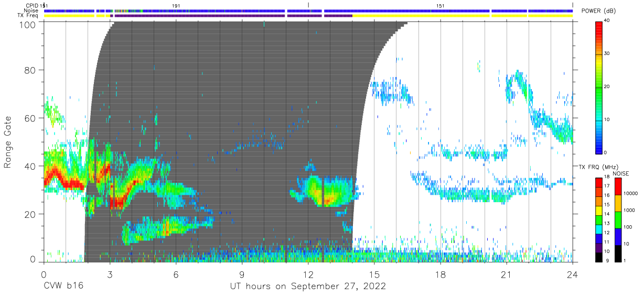The image size is (644, 297).
Task: Click UT hour tick 3
Action: tap(110, 274)
